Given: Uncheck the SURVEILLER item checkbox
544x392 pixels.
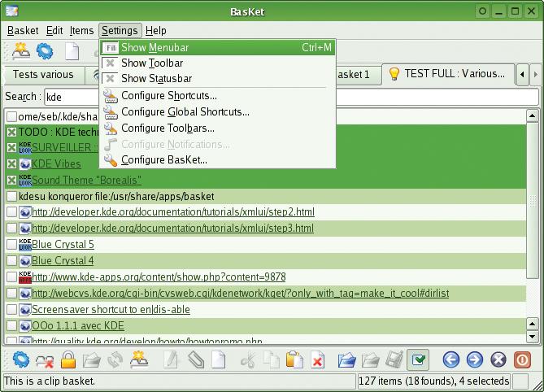Looking at the screenshot, I should click(x=12, y=148).
